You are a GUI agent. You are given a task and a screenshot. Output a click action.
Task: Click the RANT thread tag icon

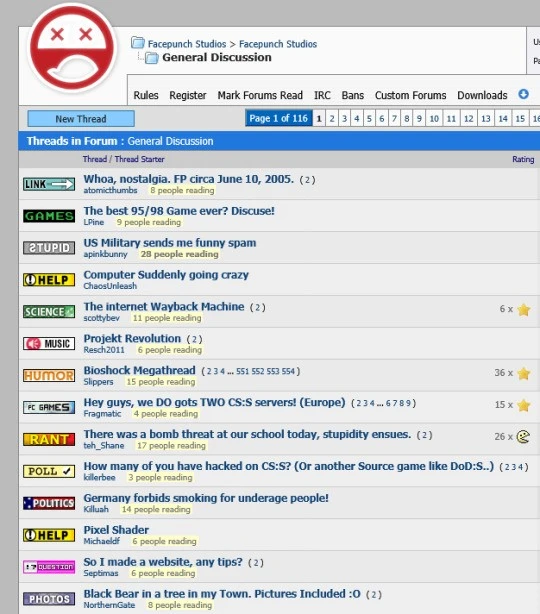(49, 439)
